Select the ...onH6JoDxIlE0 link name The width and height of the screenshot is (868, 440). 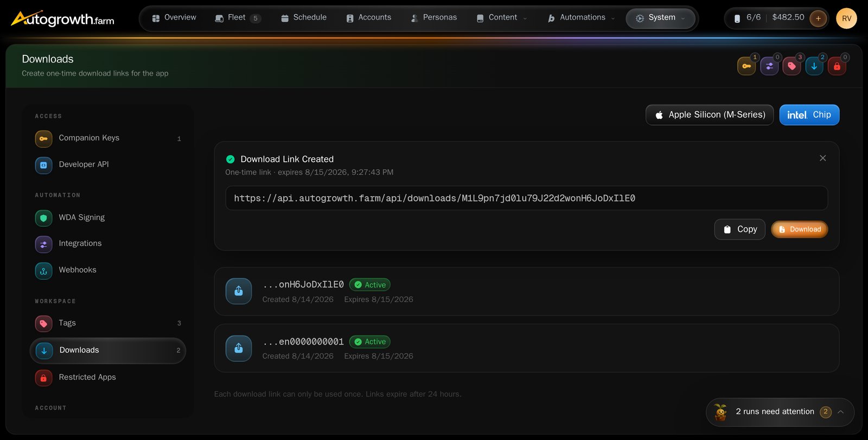click(x=303, y=284)
